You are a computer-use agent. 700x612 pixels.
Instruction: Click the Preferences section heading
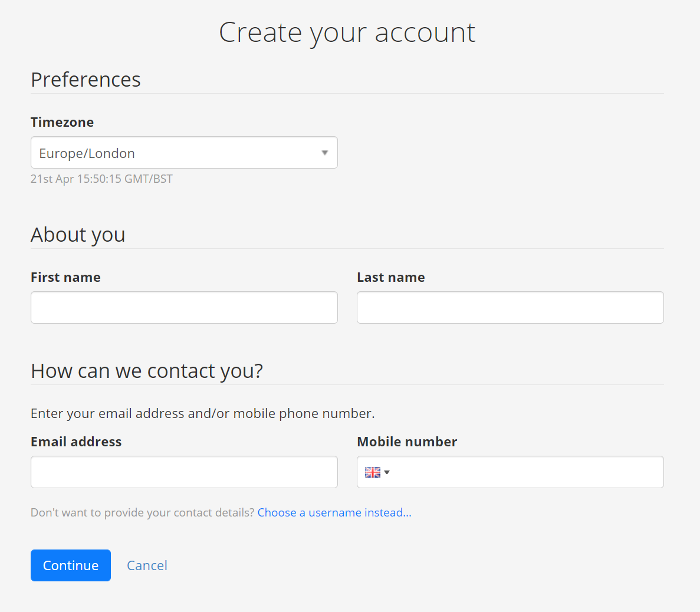click(86, 80)
